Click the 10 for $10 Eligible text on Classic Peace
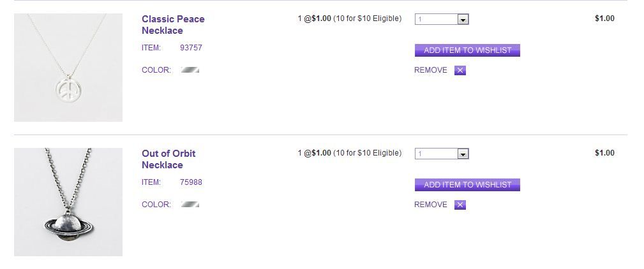The image size is (644, 269). [368, 18]
